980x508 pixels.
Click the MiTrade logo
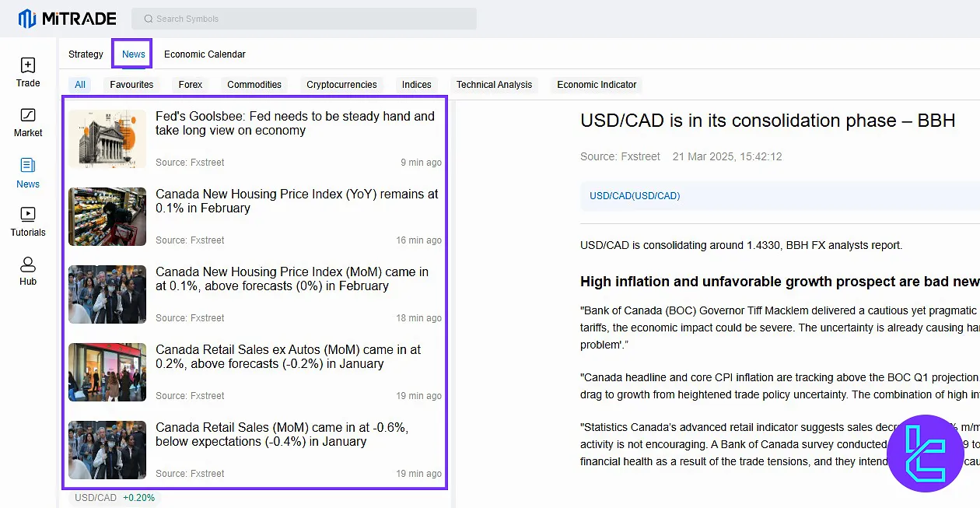coord(67,19)
